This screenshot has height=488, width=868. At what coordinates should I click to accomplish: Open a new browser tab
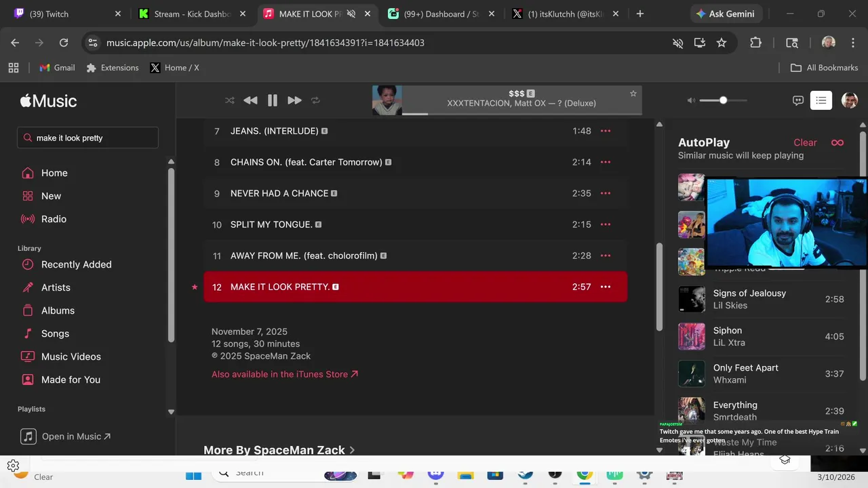pyautogui.click(x=640, y=14)
